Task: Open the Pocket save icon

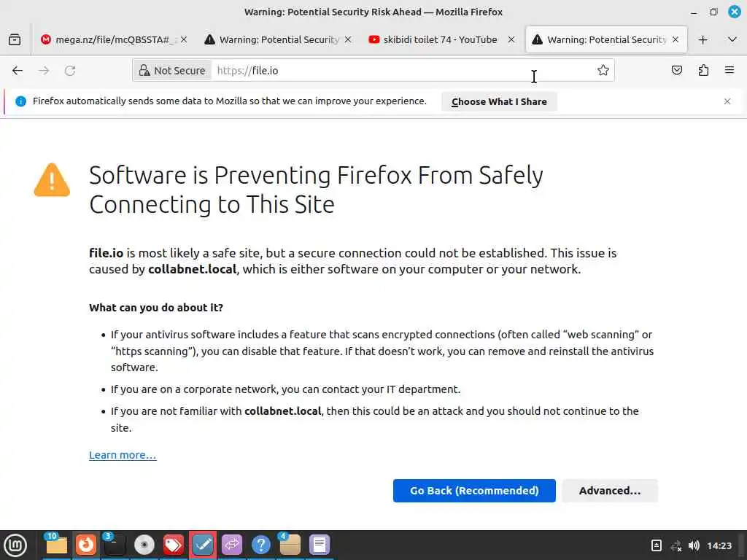Action: tap(677, 71)
